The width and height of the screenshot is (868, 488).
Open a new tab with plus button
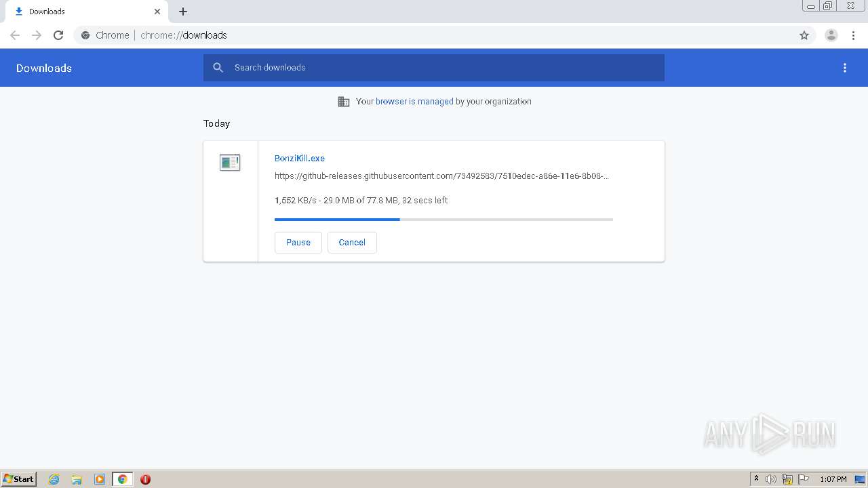[183, 12]
